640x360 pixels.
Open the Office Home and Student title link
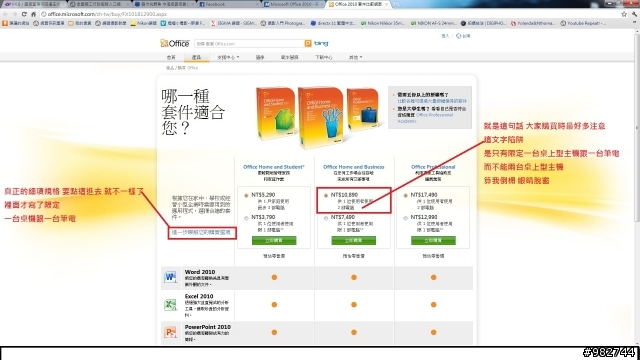[x=274, y=167]
